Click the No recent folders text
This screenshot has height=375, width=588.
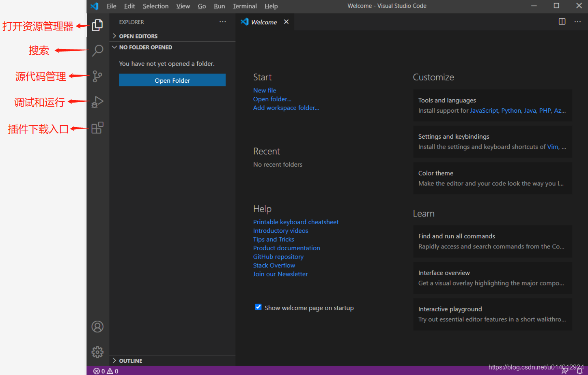[x=278, y=164]
